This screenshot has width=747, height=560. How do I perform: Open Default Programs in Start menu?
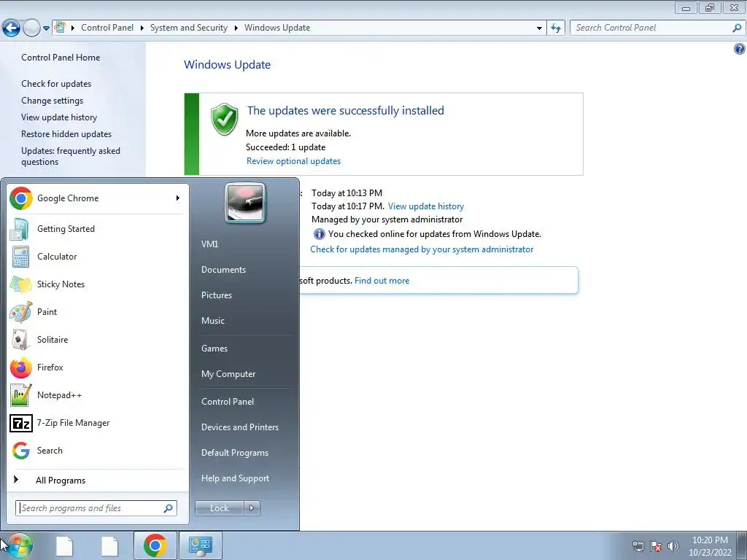pos(234,453)
